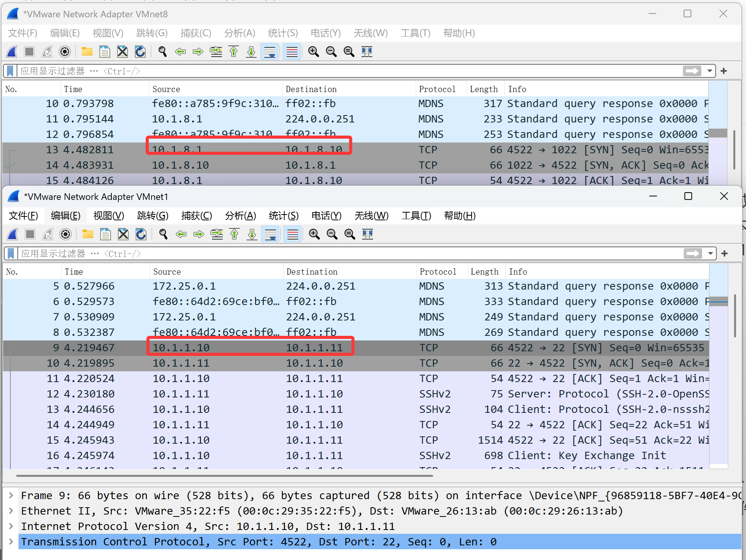Screen dimensions: 746x560
Task: Open filter history dropdown in VMnet1 filter bar
Action: pos(710,253)
